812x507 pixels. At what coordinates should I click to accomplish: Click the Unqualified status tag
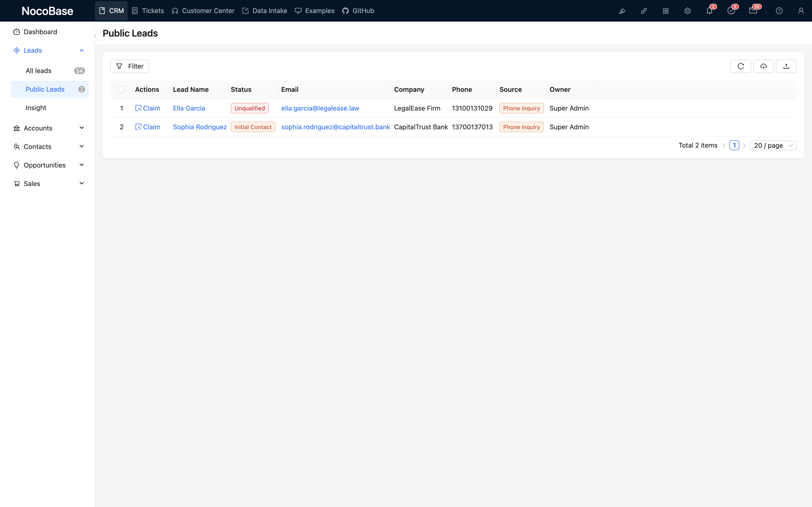(250, 108)
